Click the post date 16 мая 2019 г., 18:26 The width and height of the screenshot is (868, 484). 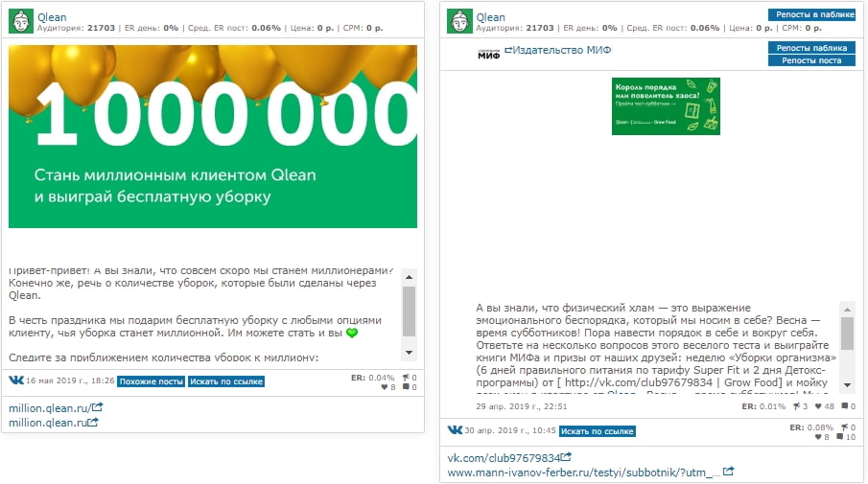pyautogui.click(x=70, y=380)
